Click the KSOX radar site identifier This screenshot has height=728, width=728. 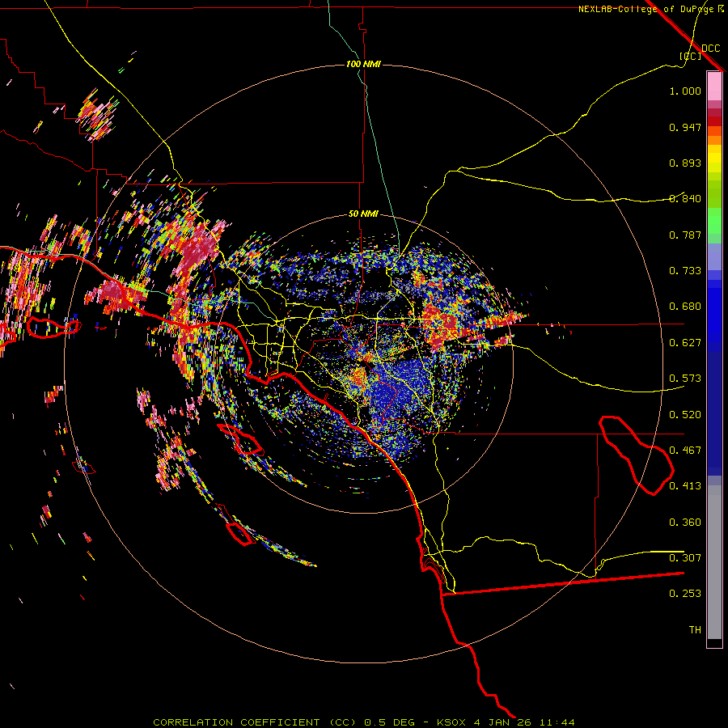click(x=451, y=722)
